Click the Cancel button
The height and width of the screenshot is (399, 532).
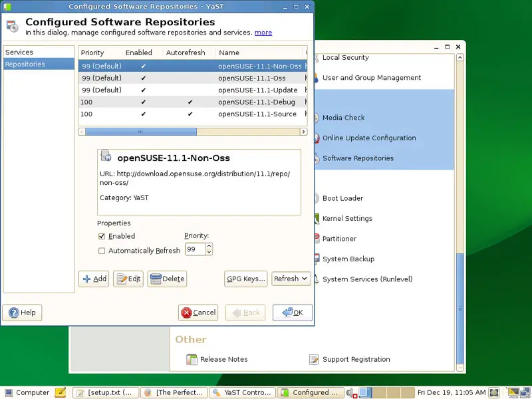pos(198,313)
